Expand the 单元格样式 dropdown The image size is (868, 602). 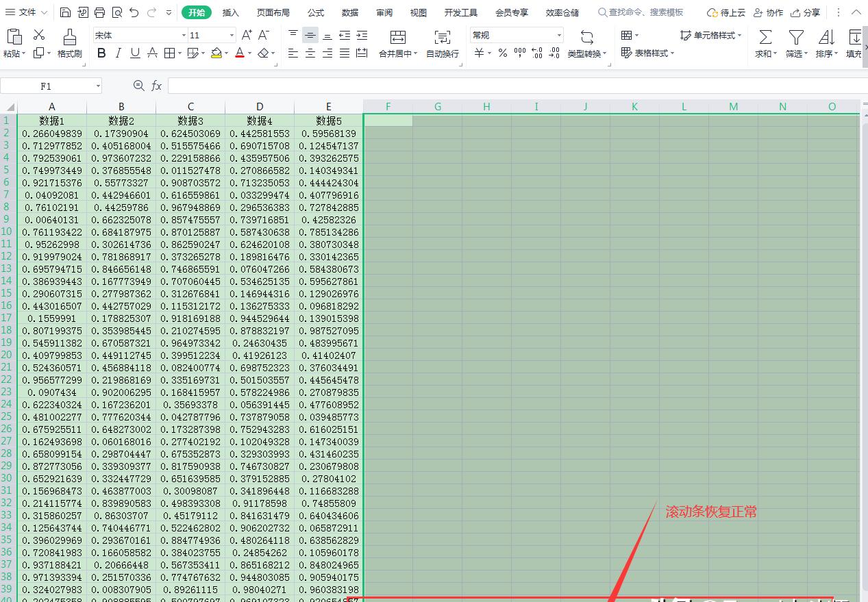(739, 35)
